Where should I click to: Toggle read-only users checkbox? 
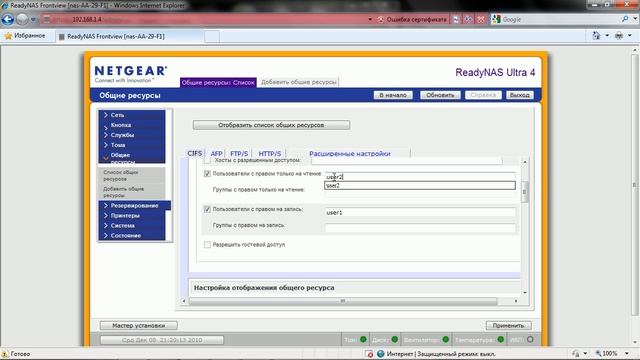tap(207, 173)
